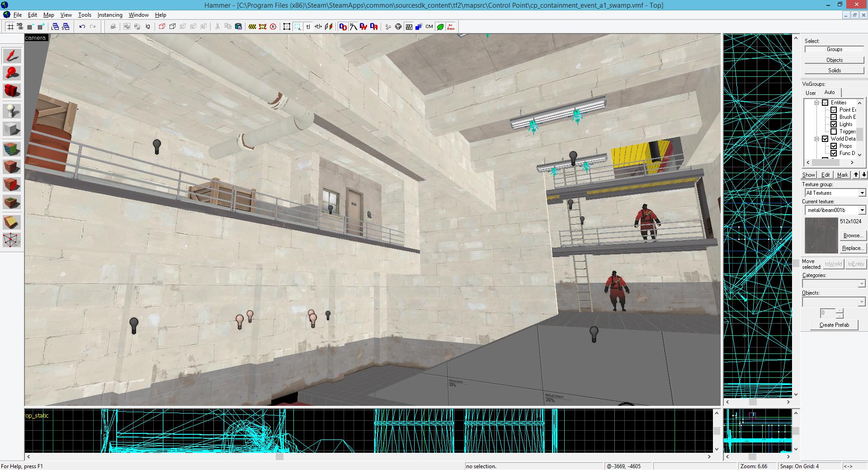The width and height of the screenshot is (868, 470).
Task: Select the Apply Overlays tool
Action: [x=12, y=202]
